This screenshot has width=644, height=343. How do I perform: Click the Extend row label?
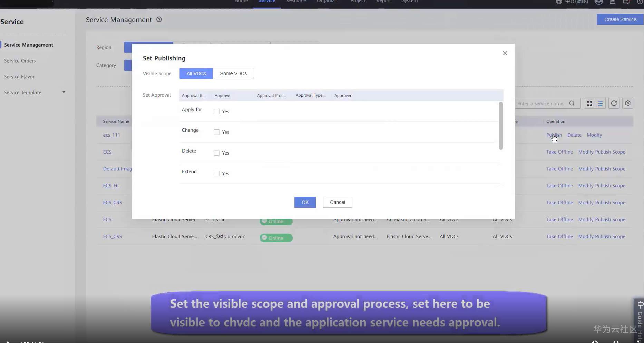189,171
